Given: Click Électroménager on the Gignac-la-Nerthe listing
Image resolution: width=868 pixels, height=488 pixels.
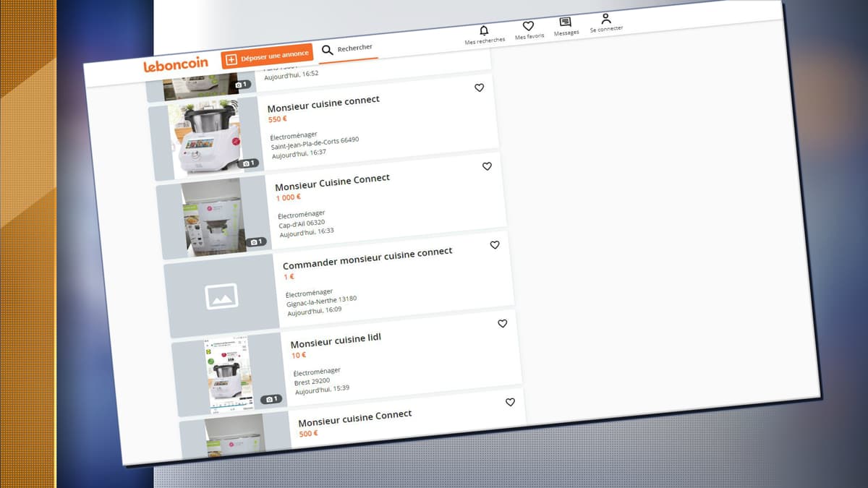Looking at the screenshot, I should 309,293.
